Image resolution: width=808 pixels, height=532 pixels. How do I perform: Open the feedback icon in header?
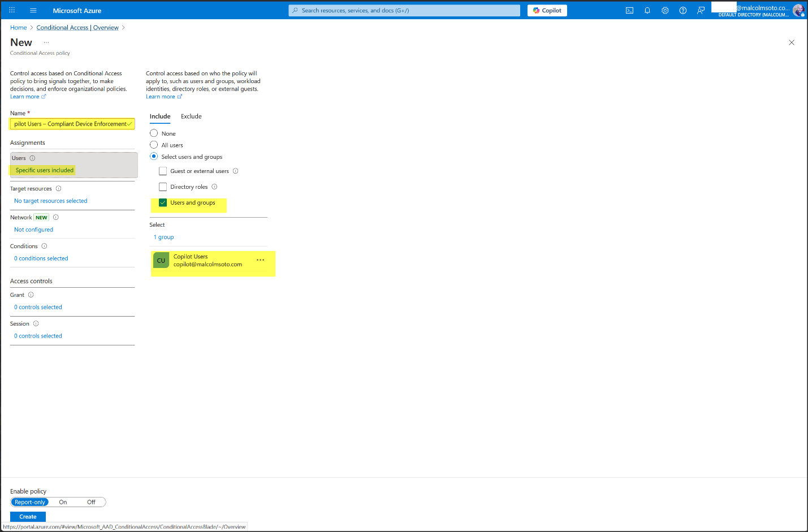[x=701, y=11]
